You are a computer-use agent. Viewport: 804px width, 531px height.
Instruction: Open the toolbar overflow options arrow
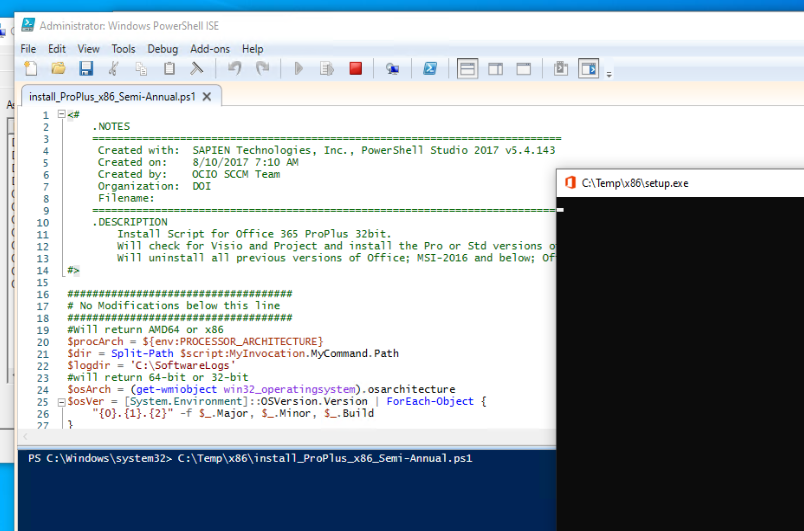[x=609, y=74]
